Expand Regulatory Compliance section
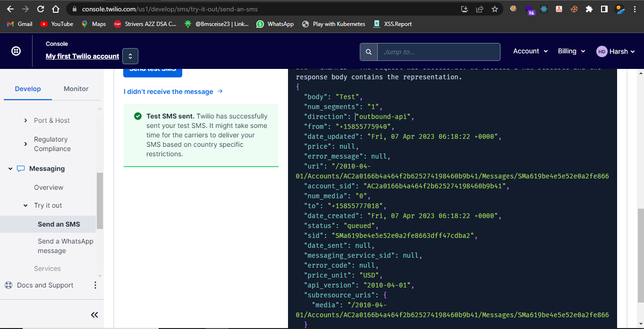The image size is (644, 329). (25, 144)
